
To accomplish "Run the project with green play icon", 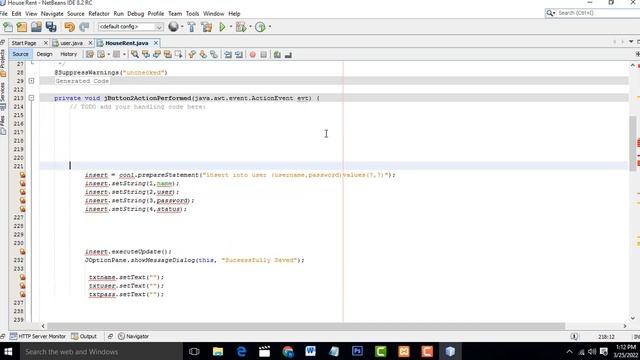I will coord(222,27).
